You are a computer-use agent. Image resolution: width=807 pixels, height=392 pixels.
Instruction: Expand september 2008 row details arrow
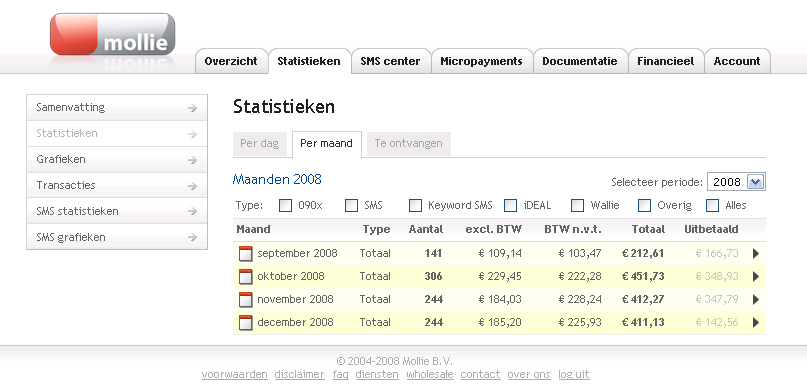tap(756, 254)
